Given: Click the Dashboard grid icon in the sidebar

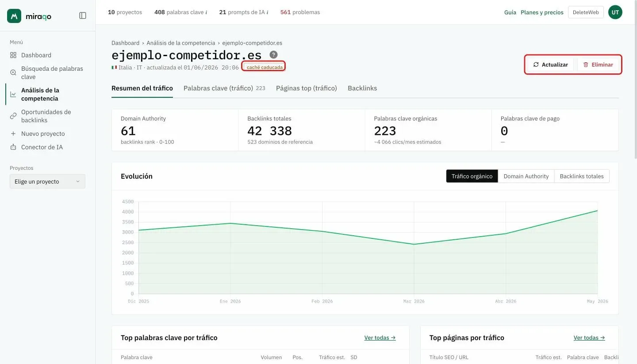Looking at the screenshot, I should pos(13,55).
